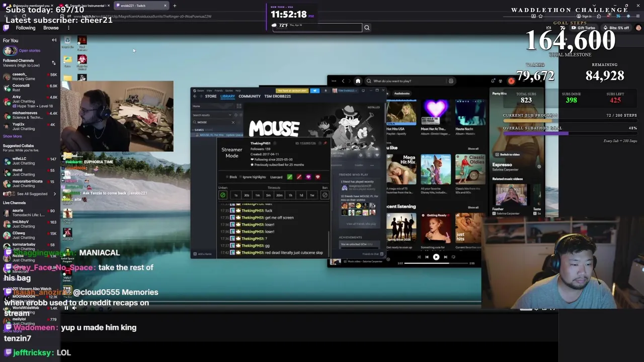The height and width of the screenshot is (362, 644).
Task: Play or pause Spotify track
Action: click(x=436, y=257)
